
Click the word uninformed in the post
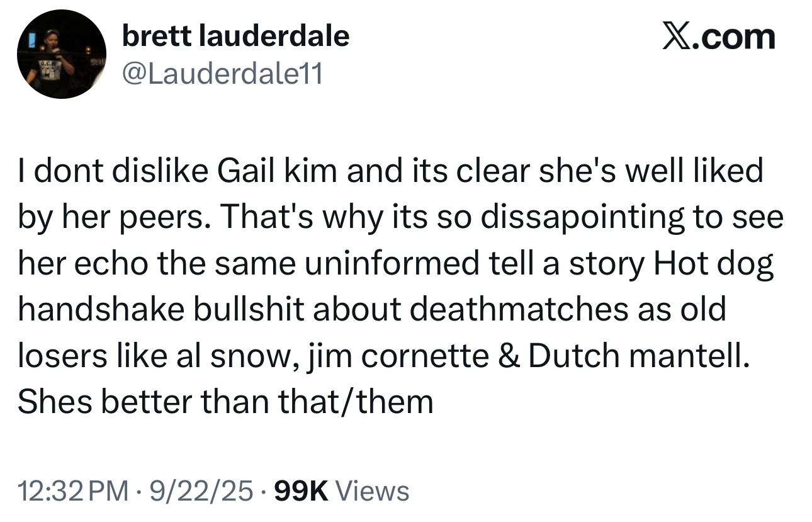(x=393, y=264)
